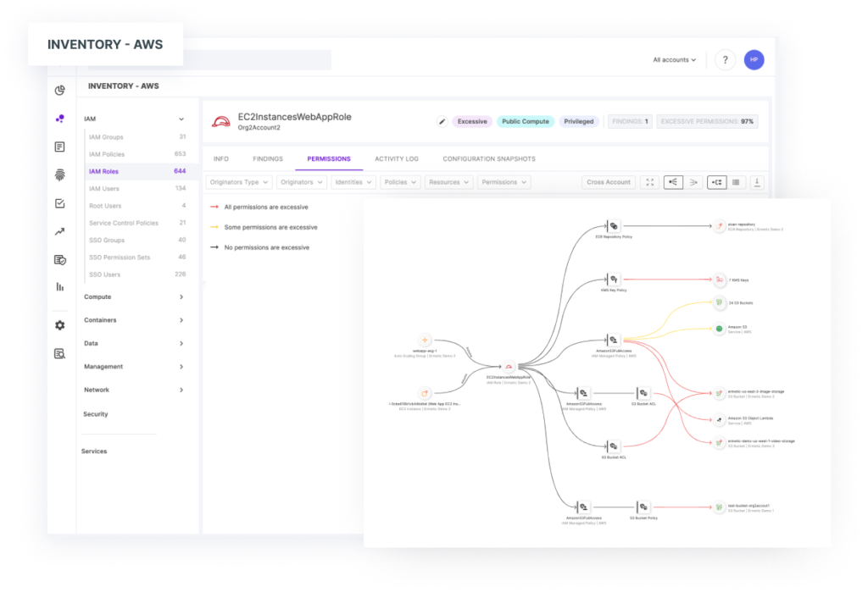Select the 7 KMS Keys resource node

coord(719,280)
